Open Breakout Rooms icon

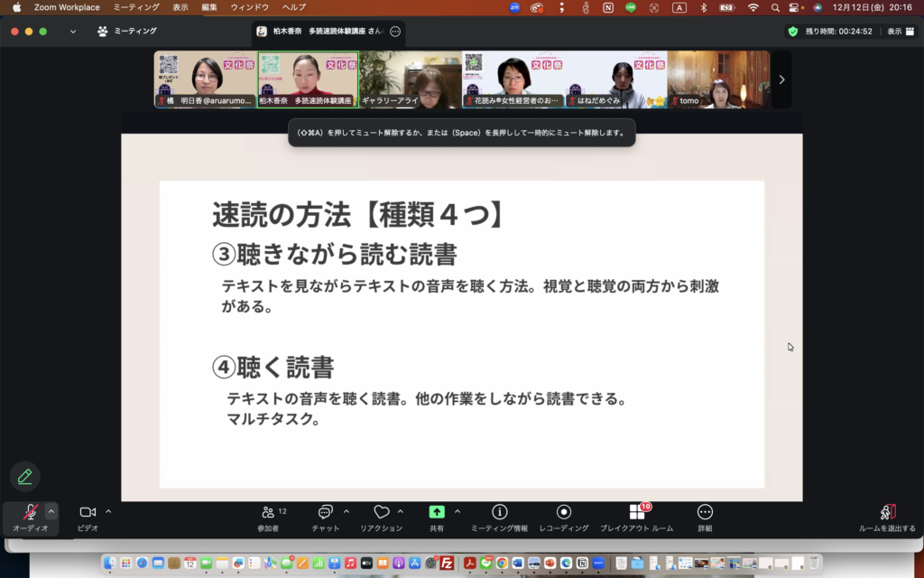click(637, 512)
